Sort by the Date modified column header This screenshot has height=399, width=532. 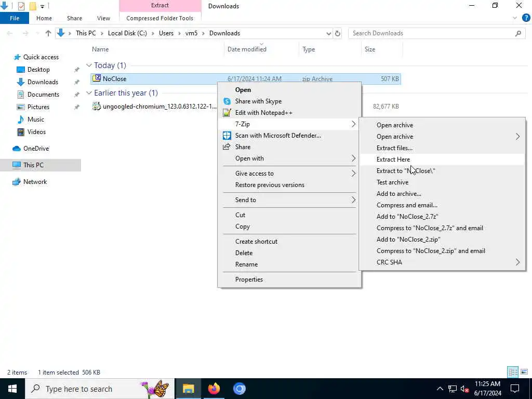coord(261,49)
